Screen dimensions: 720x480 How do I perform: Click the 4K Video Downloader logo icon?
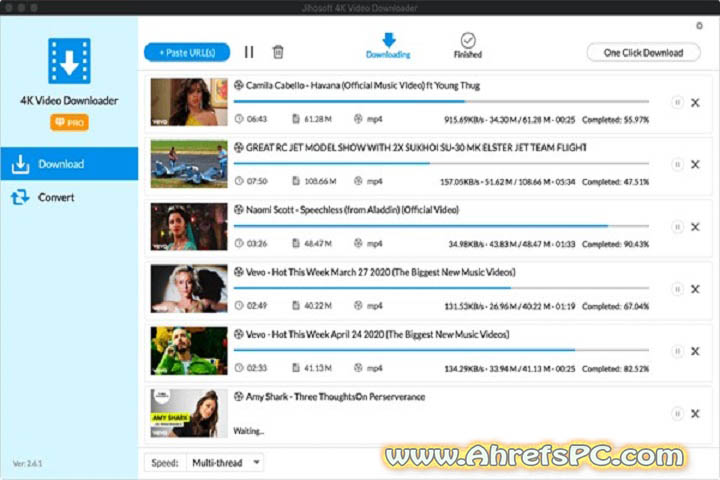pos(69,61)
